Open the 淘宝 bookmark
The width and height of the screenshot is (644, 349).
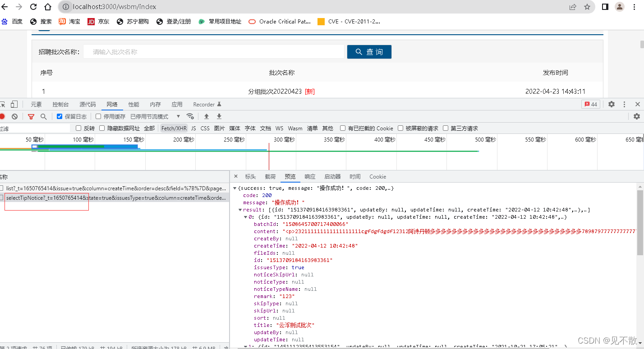click(69, 21)
